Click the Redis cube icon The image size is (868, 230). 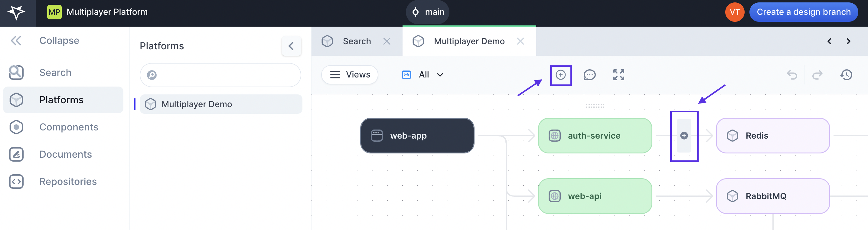(x=732, y=136)
